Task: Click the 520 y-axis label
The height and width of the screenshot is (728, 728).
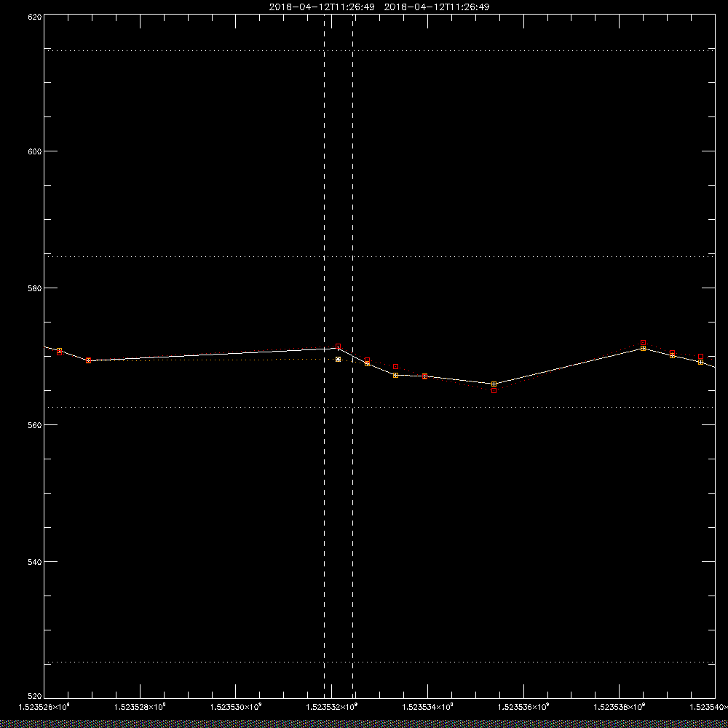Action: tap(35, 697)
